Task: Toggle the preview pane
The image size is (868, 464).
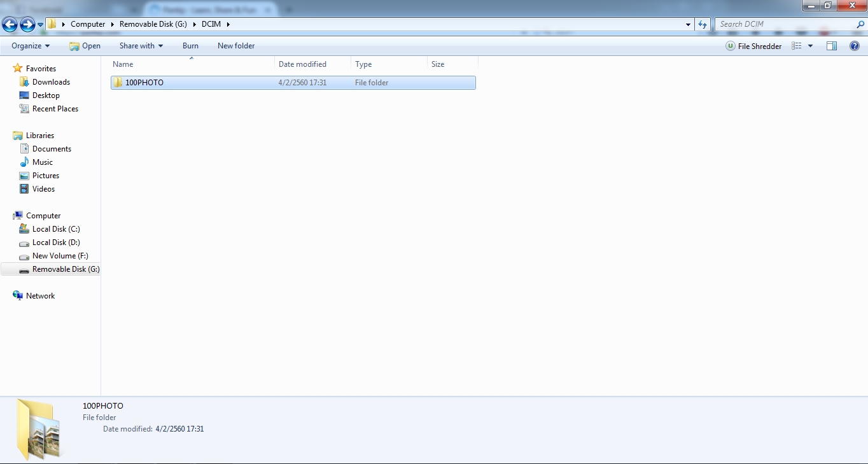Action: [x=832, y=46]
